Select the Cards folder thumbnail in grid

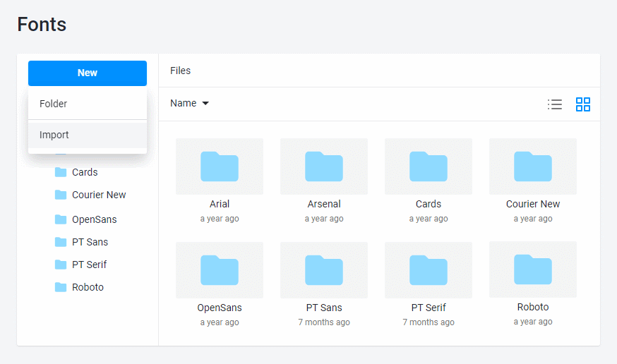click(429, 166)
